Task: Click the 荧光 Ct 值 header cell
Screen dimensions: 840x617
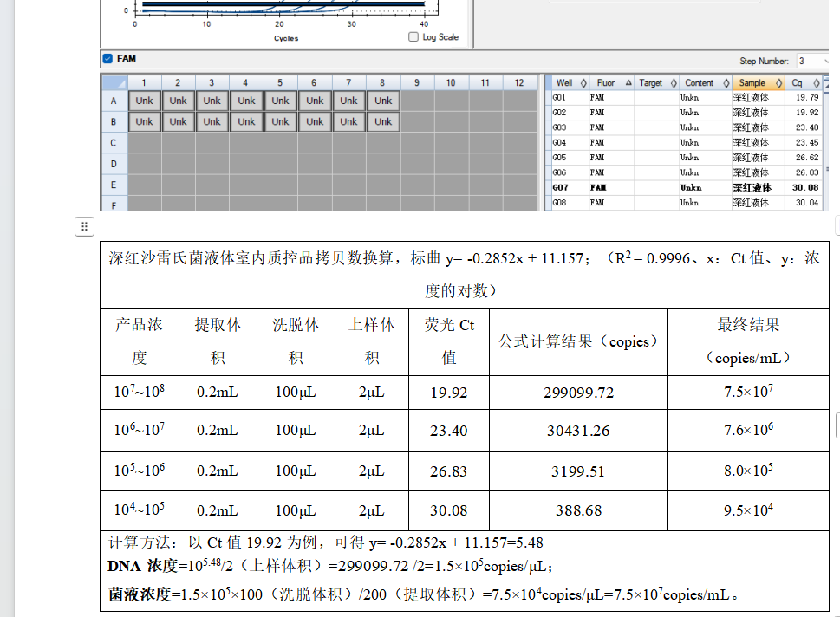Action: click(449, 341)
